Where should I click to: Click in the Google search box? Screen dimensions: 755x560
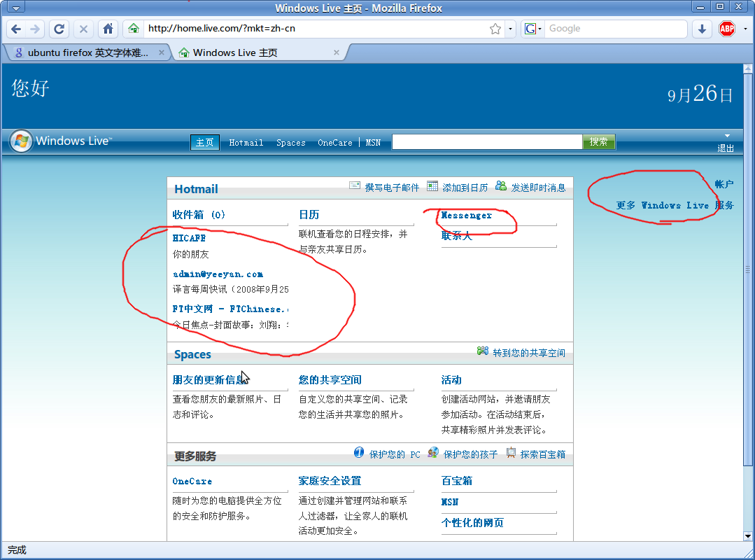click(616, 29)
